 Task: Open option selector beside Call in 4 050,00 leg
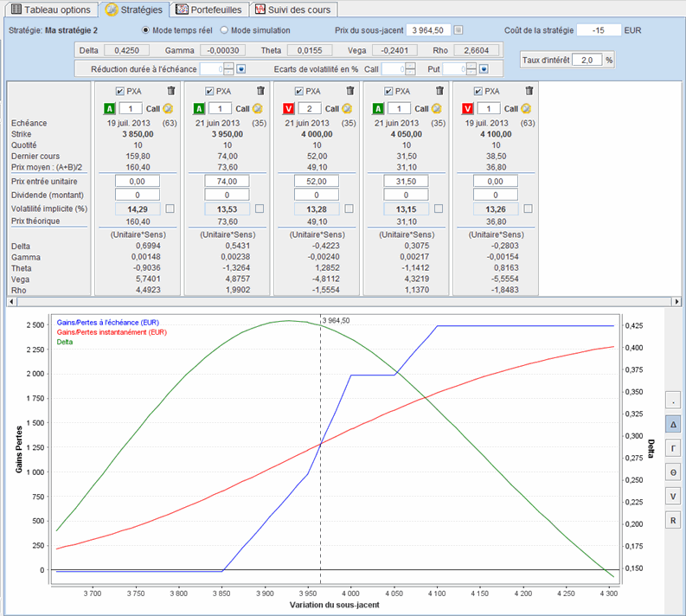click(437, 109)
